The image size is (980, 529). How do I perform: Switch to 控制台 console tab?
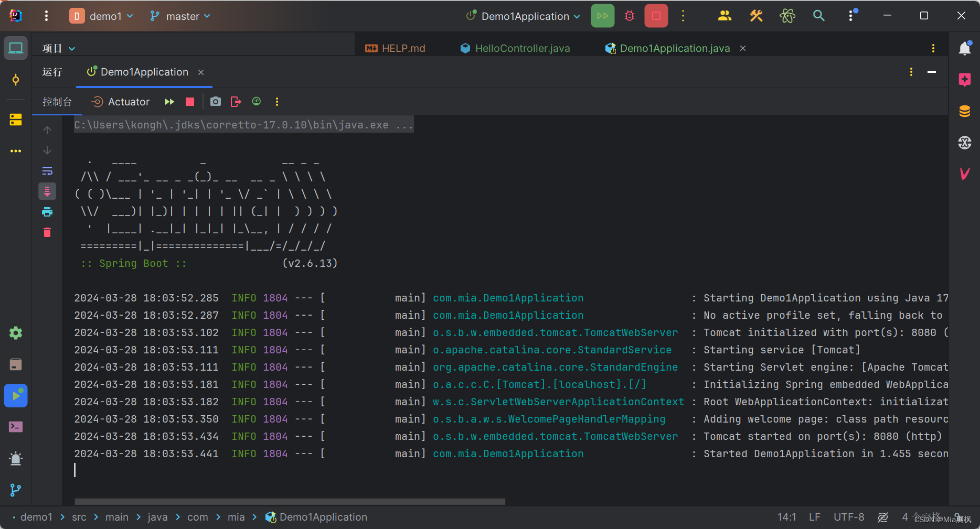tap(57, 102)
